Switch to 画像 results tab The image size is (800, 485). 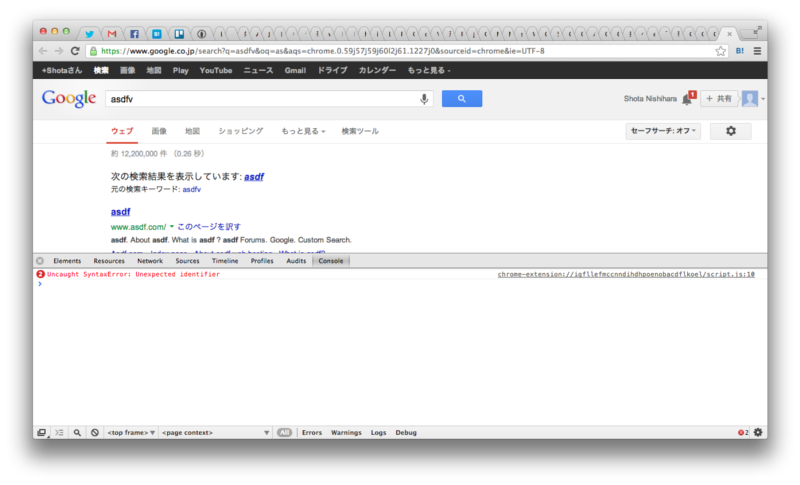pyautogui.click(x=159, y=131)
